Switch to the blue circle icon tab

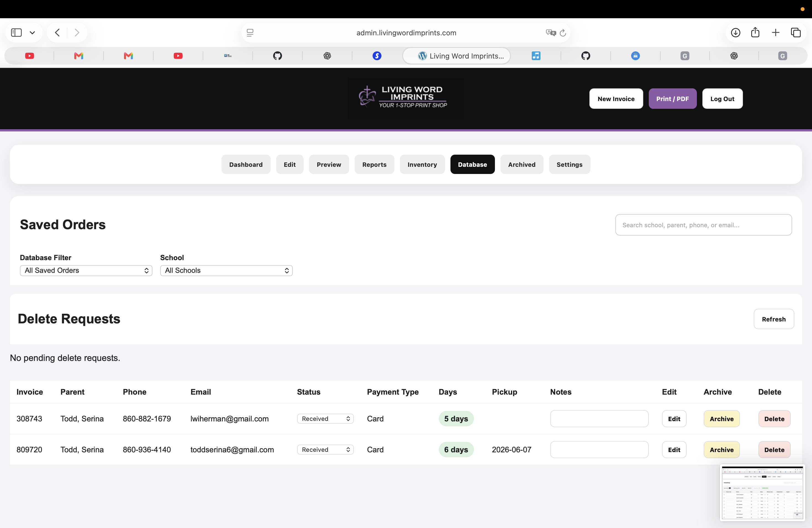point(635,56)
